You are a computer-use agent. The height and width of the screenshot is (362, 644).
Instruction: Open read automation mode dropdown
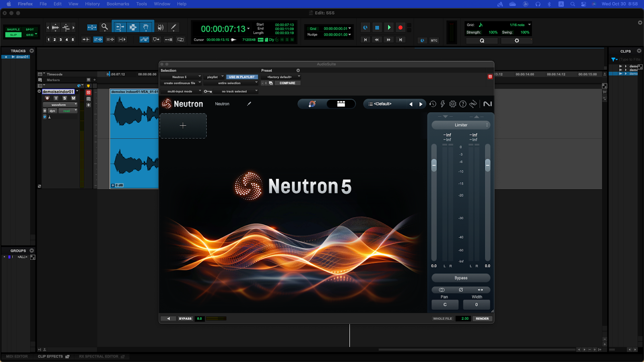coord(68,111)
